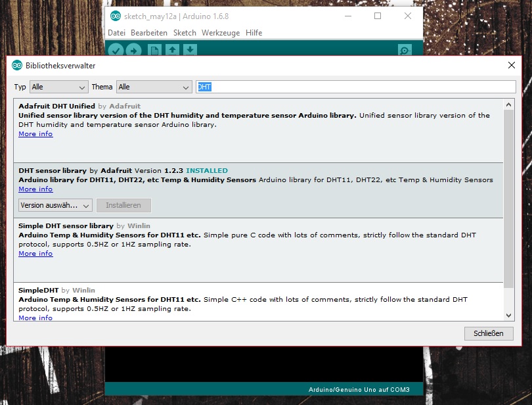The width and height of the screenshot is (532, 405).
Task: Open the Hilfe menu
Action: tap(254, 33)
